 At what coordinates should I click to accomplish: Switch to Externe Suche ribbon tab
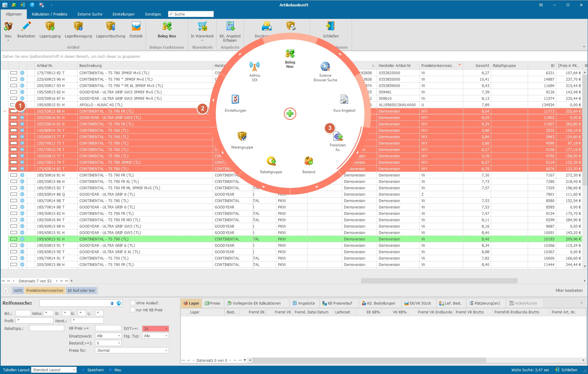click(x=90, y=14)
